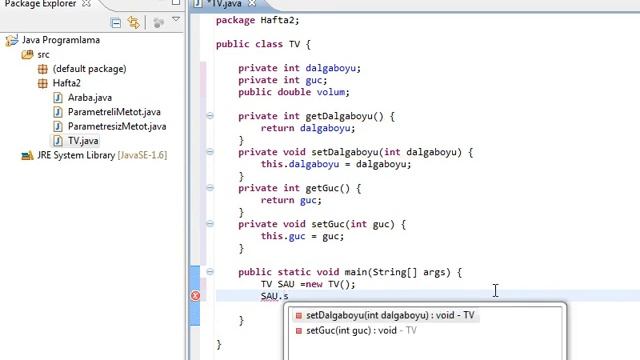Click 'public class TV {' declaration
The width and height of the screenshot is (640, 360).
263,44
